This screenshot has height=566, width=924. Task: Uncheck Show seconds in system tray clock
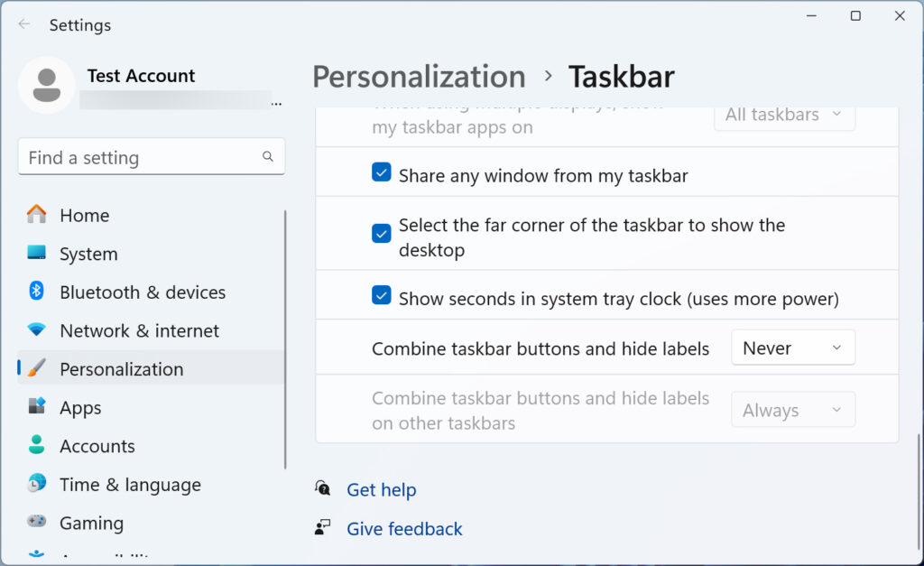point(382,294)
